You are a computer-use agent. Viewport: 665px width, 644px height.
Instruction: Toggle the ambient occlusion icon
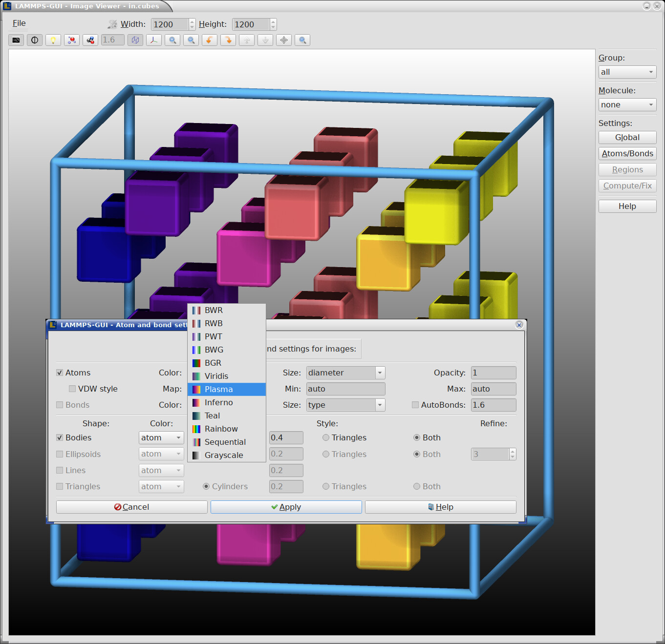(35, 40)
